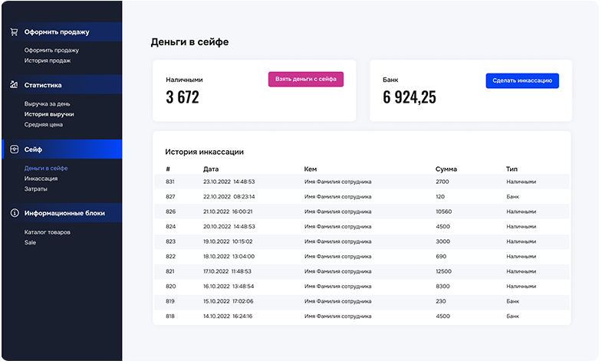The height and width of the screenshot is (364, 602).
Task: Open the Sale info block
Action: pos(30,242)
